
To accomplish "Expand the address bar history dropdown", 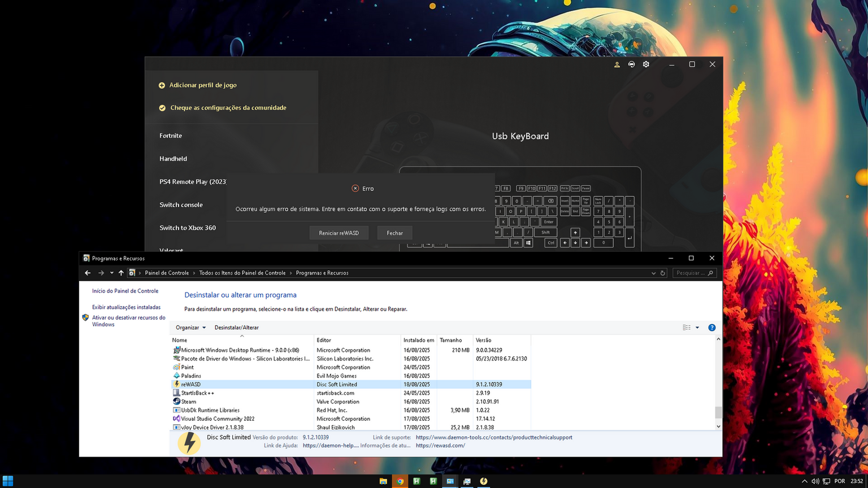I will click(654, 273).
